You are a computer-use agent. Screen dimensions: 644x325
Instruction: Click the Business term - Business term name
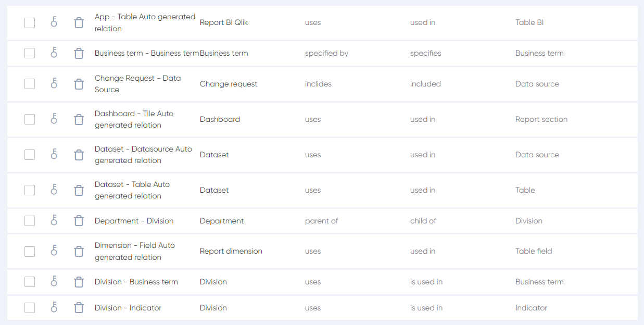click(x=146, y=53)
